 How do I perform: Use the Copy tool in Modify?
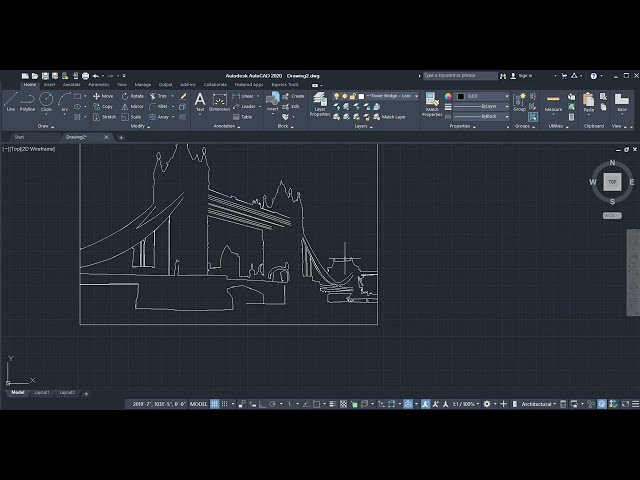103,107
